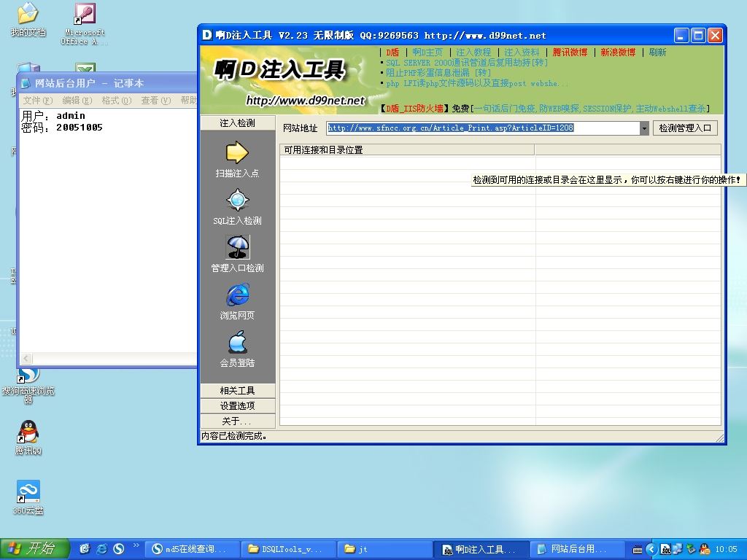Select the 360云盘 desktop shortcut
747x560 pixels.
click(28, 497)
